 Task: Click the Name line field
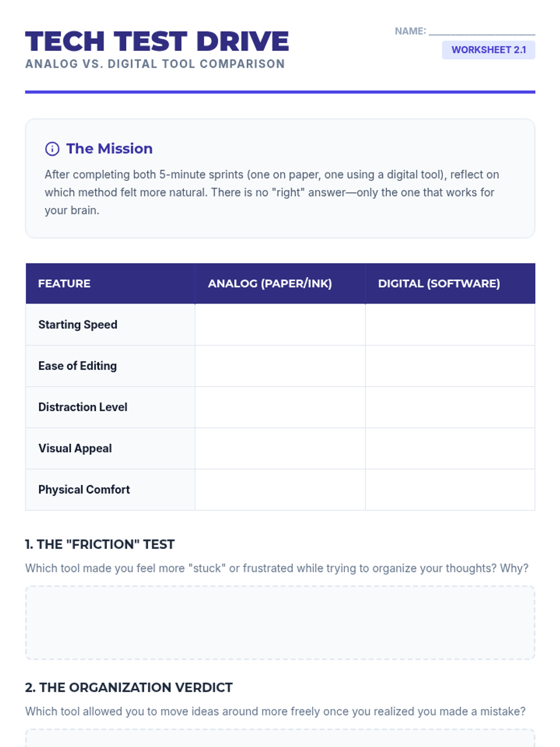(x=482, y=31)
